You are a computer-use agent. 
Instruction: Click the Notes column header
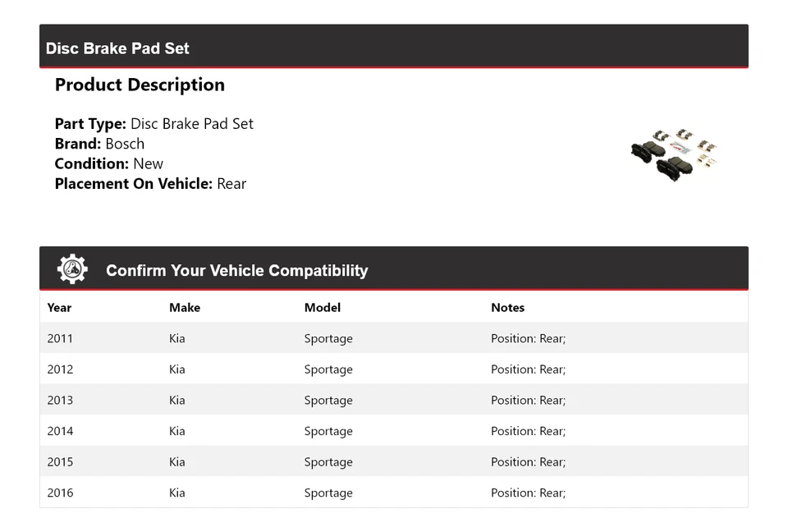[507, 308]
